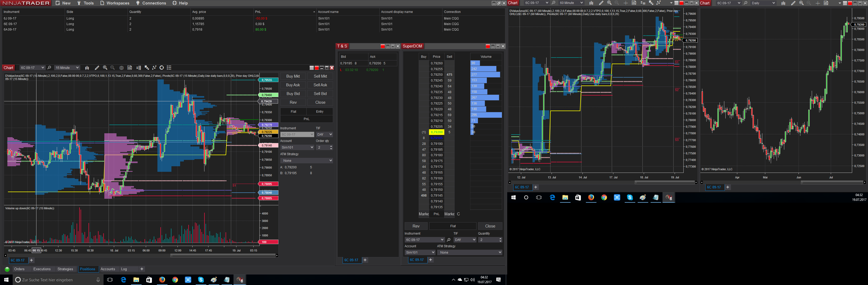868x285 pixels.
Task: Open the Workspaces menu
Action: pos(115,3)
